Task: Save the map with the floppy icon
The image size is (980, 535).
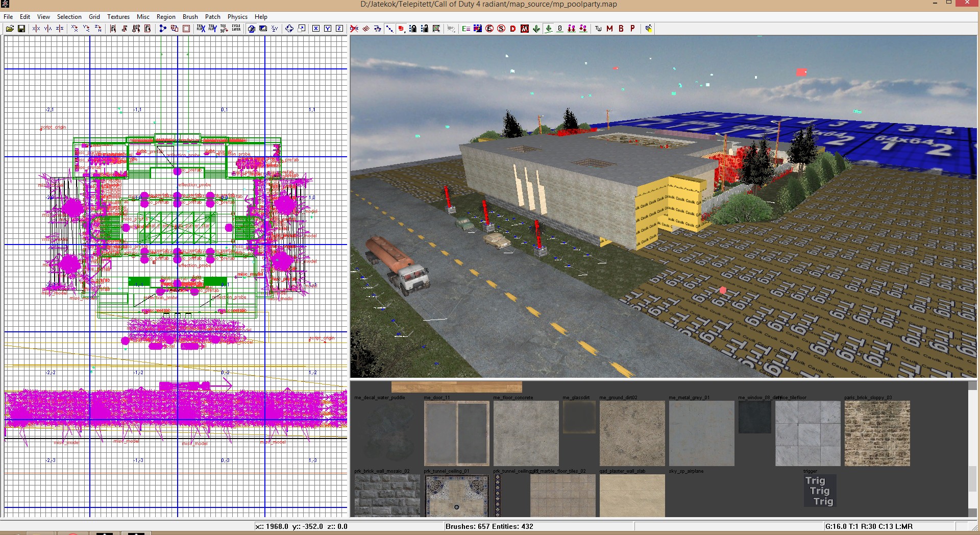Action: point(21,29)
